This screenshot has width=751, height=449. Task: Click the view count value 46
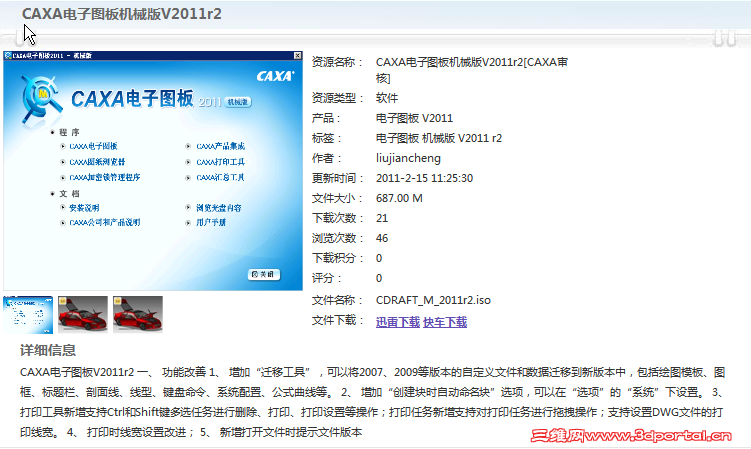tap(382, 239)
